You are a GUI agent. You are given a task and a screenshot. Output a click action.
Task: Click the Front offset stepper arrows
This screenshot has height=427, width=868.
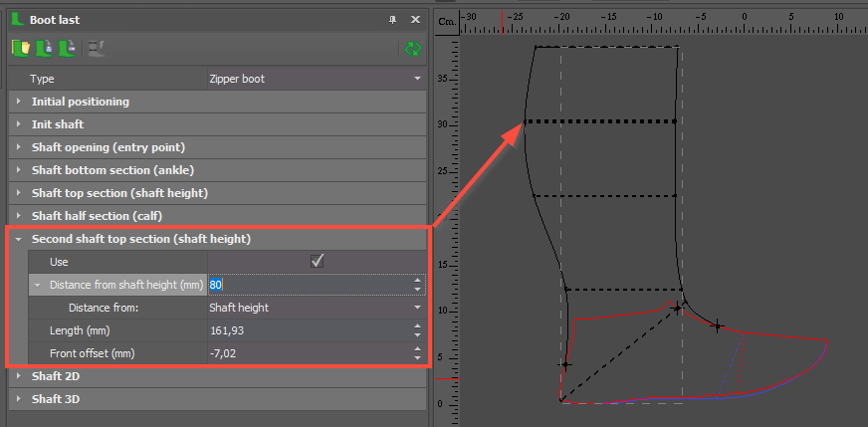418,353
